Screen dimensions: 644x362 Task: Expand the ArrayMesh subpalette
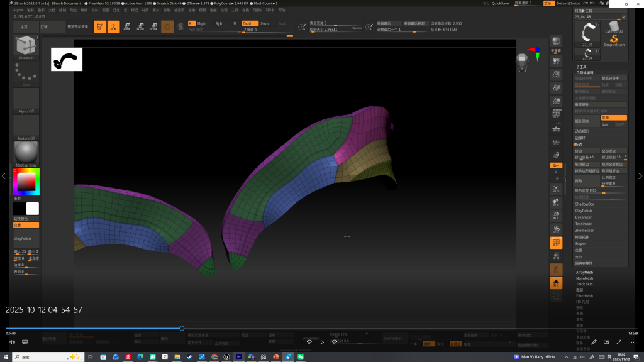click(584, 273)
